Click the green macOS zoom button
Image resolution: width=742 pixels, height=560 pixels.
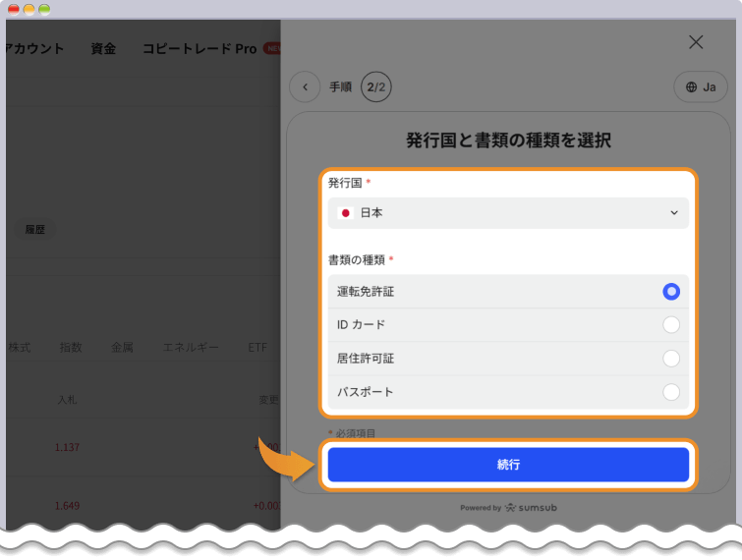click(44, 9)
